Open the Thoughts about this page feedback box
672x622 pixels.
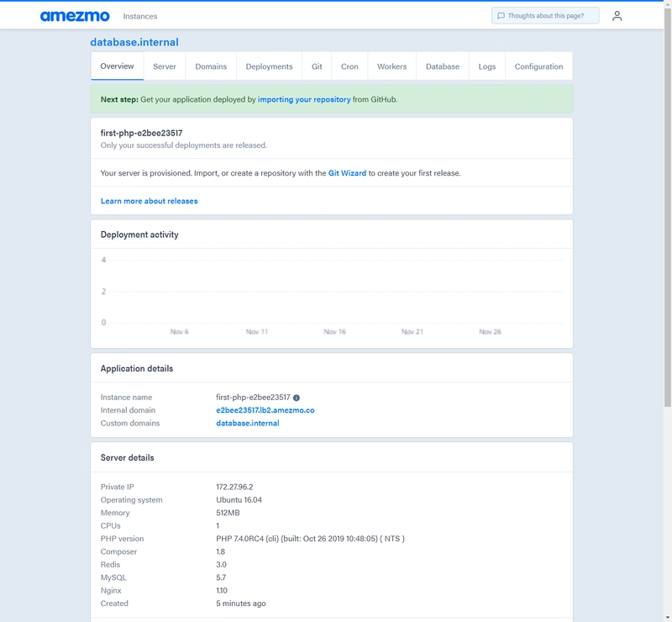(545, 16)
